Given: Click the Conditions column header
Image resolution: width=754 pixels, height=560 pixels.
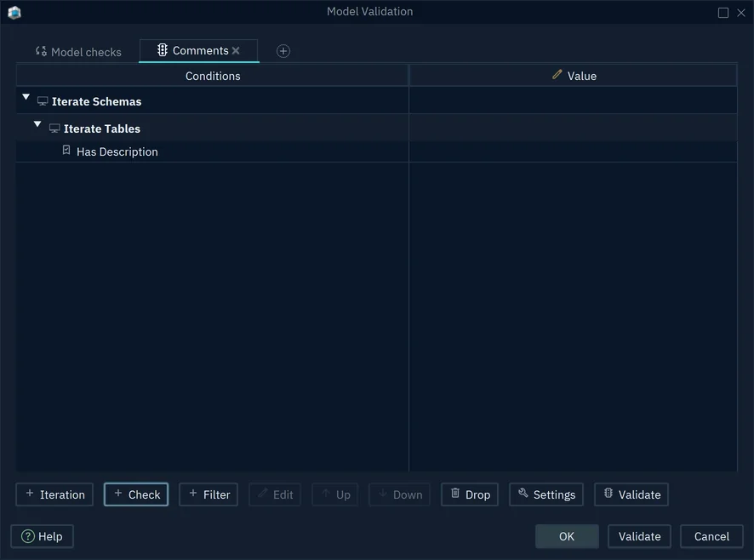Looking at the screenshot, I should 213,76.
